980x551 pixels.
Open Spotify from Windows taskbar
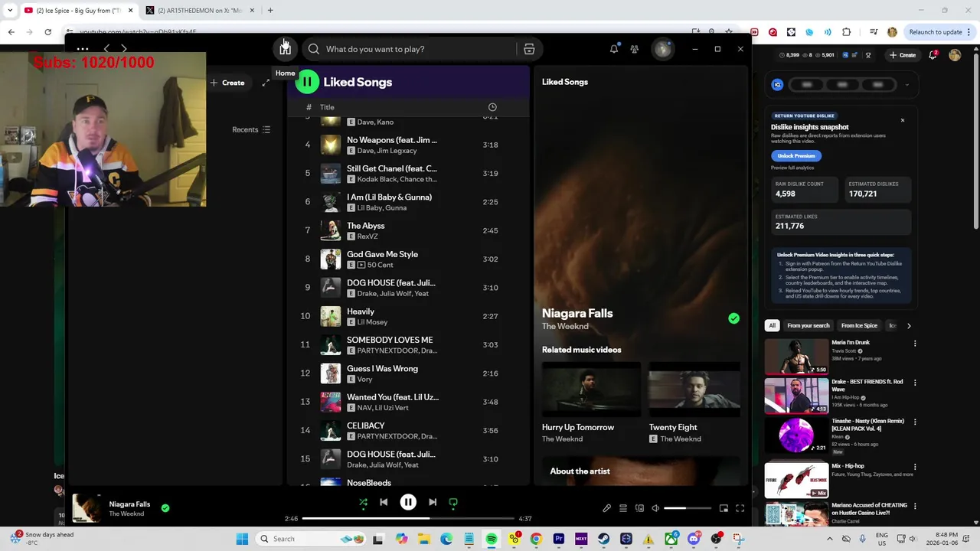[x=492, y=539]
